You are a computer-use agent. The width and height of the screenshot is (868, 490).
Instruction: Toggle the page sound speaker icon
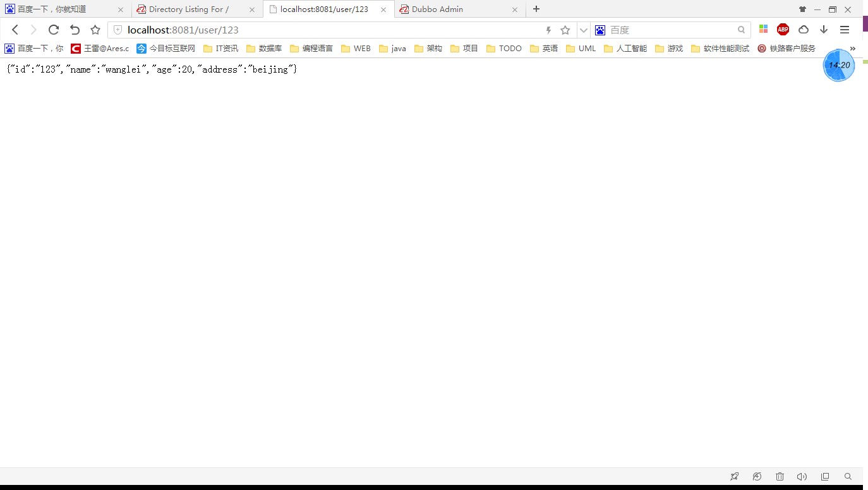click(802, 477)
